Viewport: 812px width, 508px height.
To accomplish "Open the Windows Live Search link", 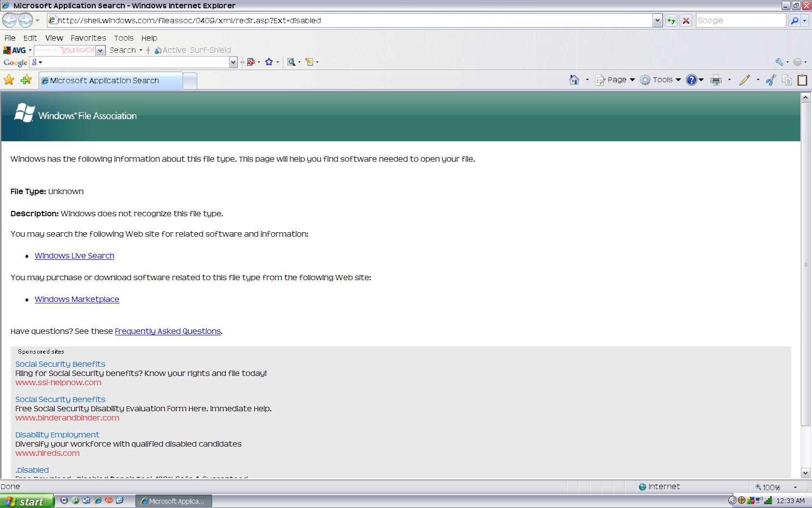I will [x=74, y=256].
